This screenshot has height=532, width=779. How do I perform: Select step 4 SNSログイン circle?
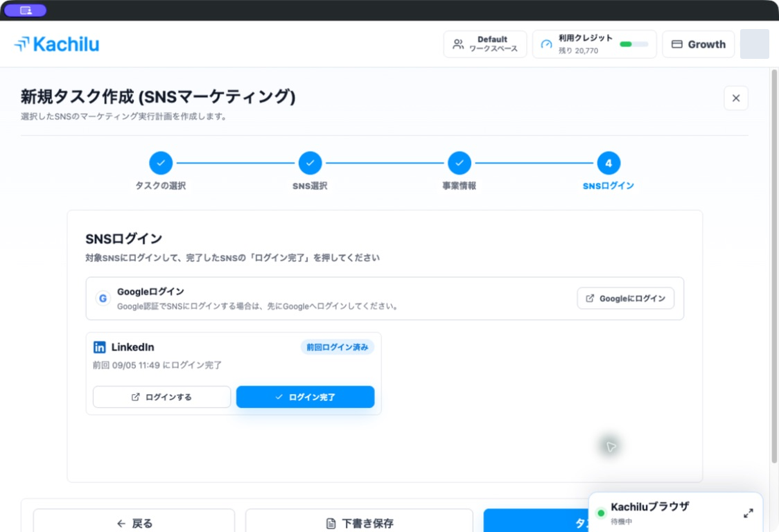pos(609,163)
